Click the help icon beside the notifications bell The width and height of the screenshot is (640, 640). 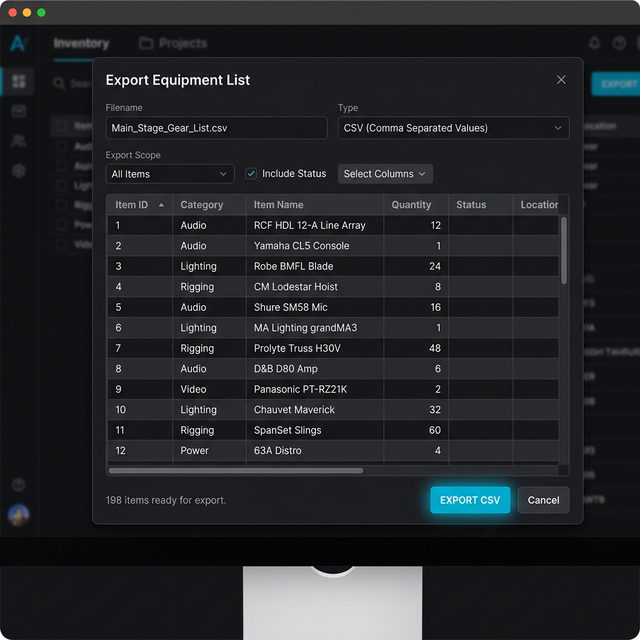tap(619, 43)
